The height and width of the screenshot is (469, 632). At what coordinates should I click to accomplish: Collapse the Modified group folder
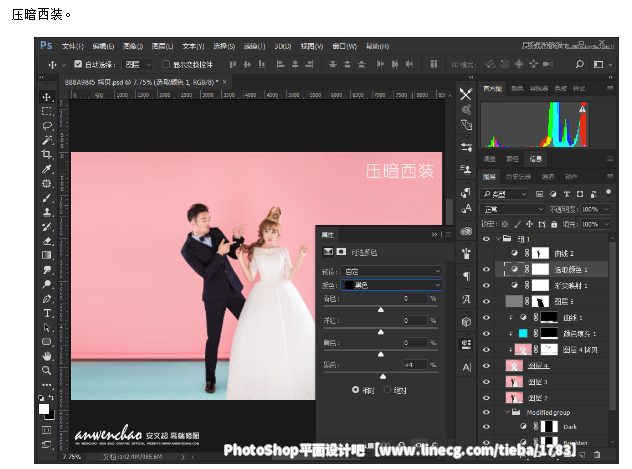[508, 412]
